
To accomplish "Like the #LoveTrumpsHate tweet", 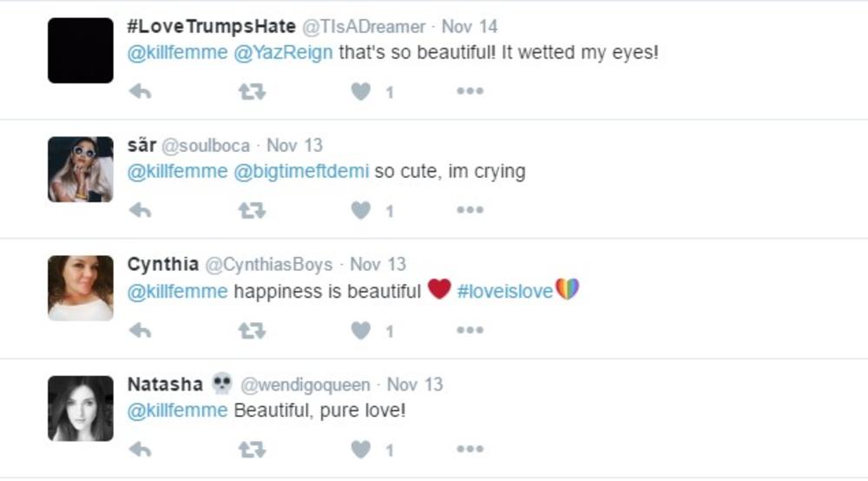I will tap(361, 91).
